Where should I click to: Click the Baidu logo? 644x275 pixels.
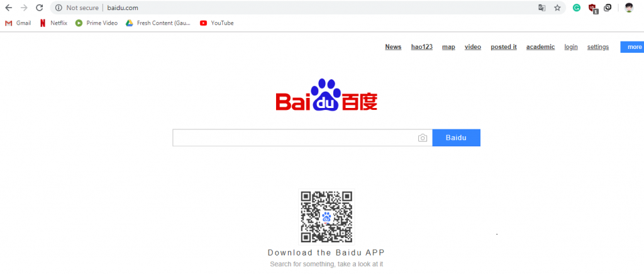click(326, 95)
